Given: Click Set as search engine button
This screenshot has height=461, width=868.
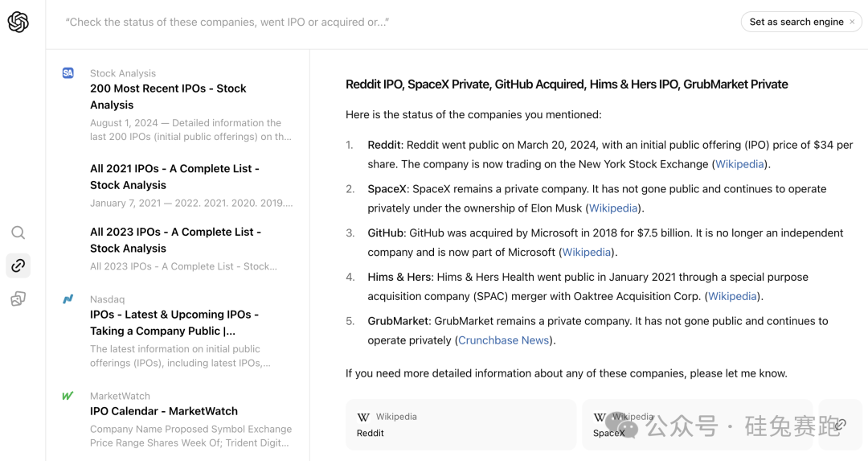Looking at the screenshot, I should 796,22.
